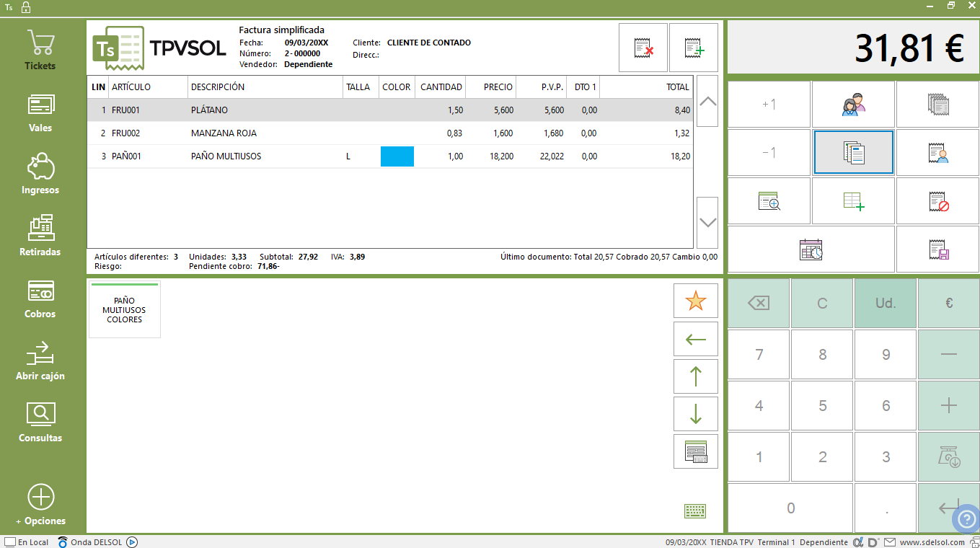The height and width of the screenshot is (548, 980).
Task: Click keypad decimal point key
Action: point(886,508)
